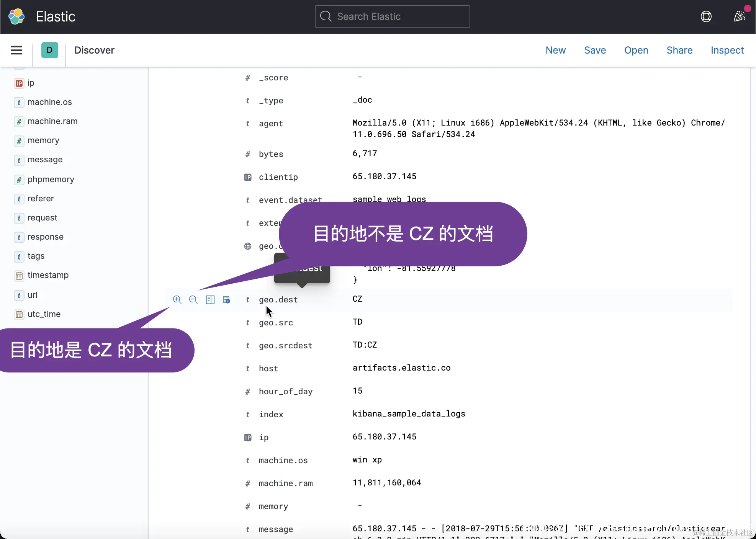Open the hamburger navigation menu
The width and height of the screenshot is (756, 539).
coord(16,50)
